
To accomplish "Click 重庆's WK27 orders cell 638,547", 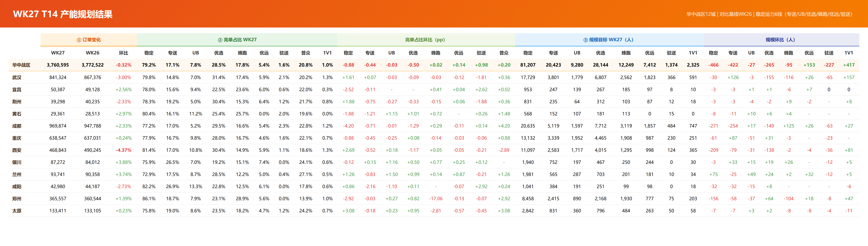I will (x=58, y=138).
